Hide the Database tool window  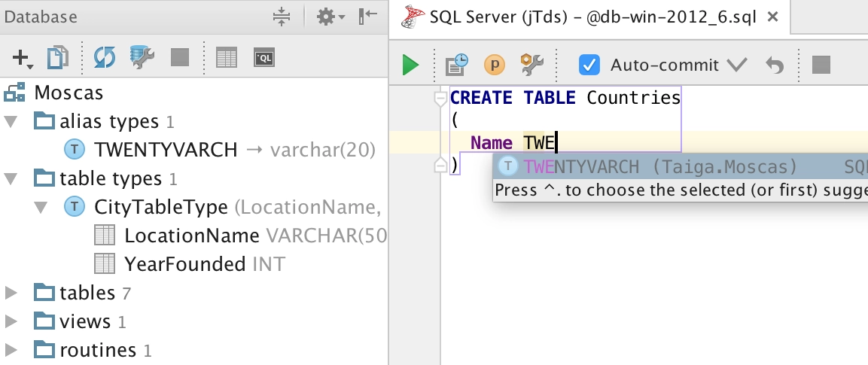(x=368, y=17)
